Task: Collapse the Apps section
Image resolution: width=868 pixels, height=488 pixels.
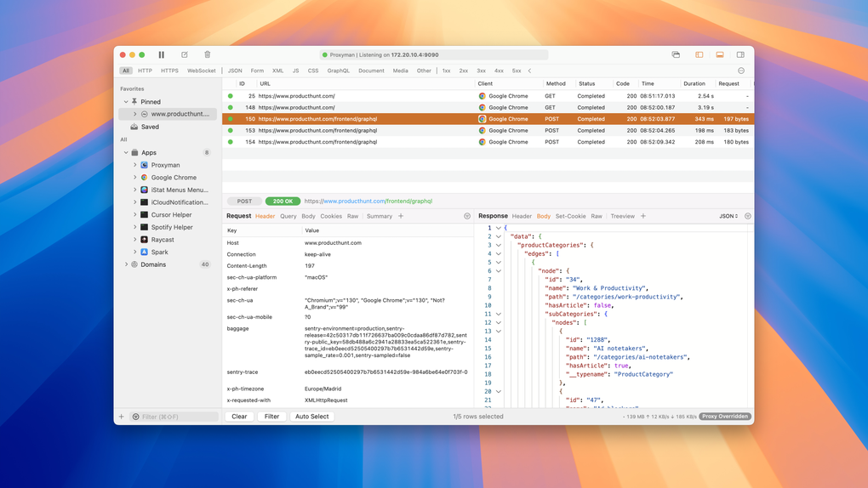Action: [x=126, y=153]
